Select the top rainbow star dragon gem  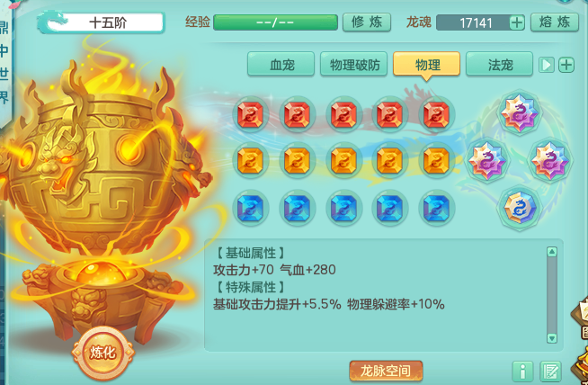[x=520, y=112]
